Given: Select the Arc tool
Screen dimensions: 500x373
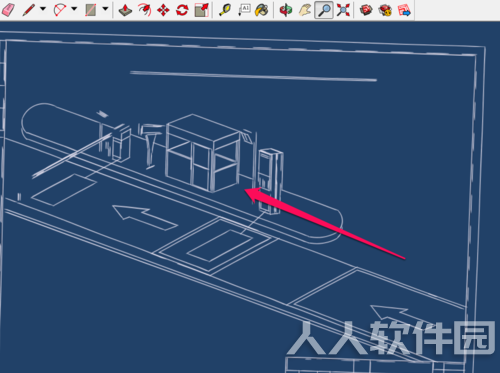Looking at the screenshot, I should [x=60, y=10].
